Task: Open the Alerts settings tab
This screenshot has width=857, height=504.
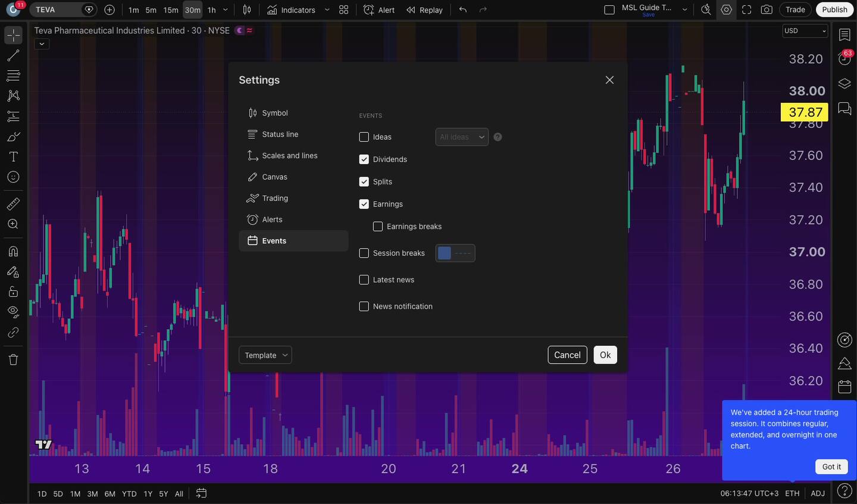Action: pyautogui.click(x=293, y=220)
